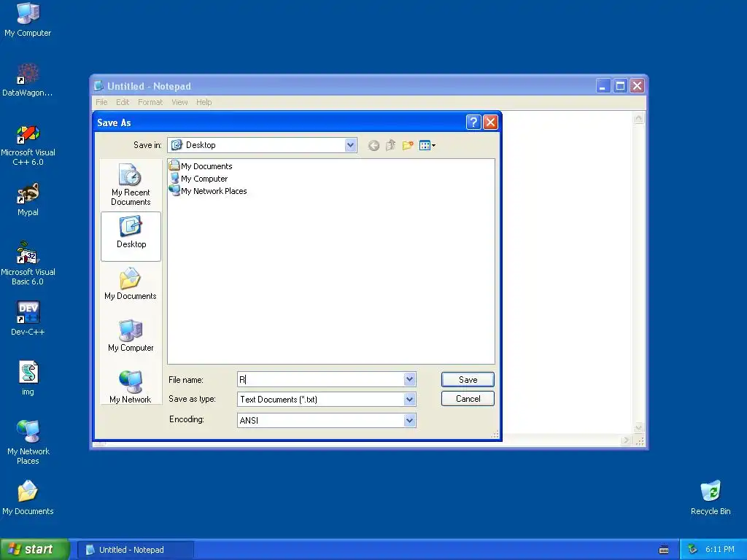
Task: Expand the Encoding dropdown
Action: coord(410,421)
